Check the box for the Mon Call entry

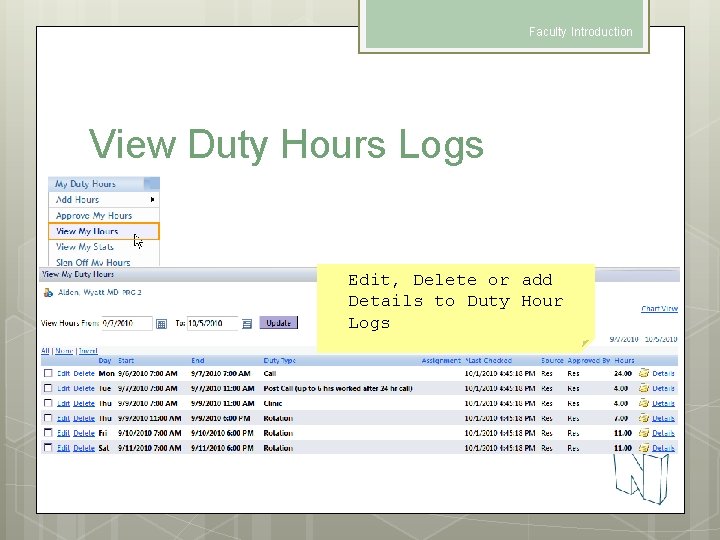coord(48,373)
